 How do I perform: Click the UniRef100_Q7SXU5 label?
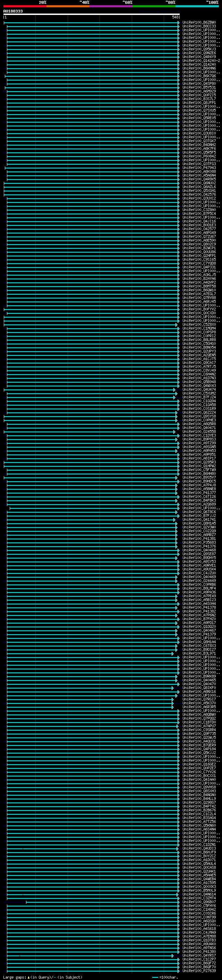tap(199, 110)
